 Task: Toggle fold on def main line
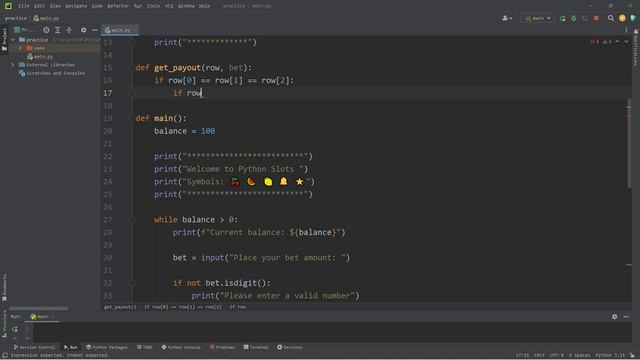coord(132,118)
